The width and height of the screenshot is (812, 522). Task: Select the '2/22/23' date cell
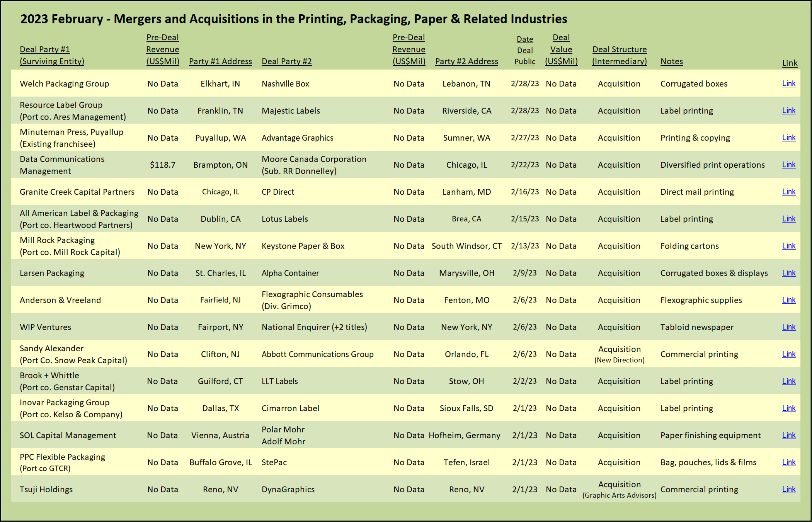point(525,165)
